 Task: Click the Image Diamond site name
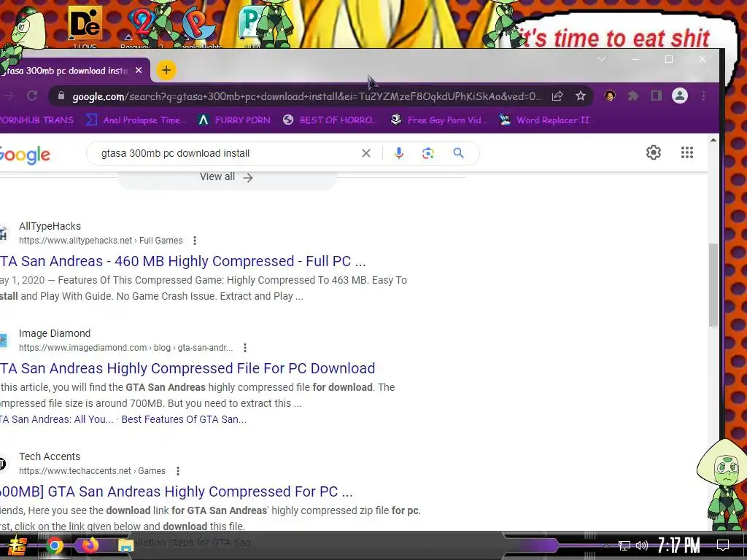click(55, 333)
